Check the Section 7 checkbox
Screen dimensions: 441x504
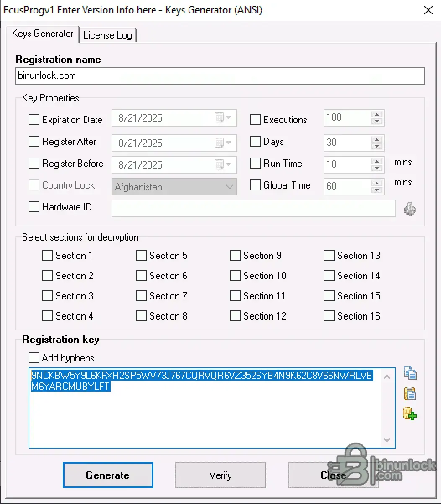point(141,296)
